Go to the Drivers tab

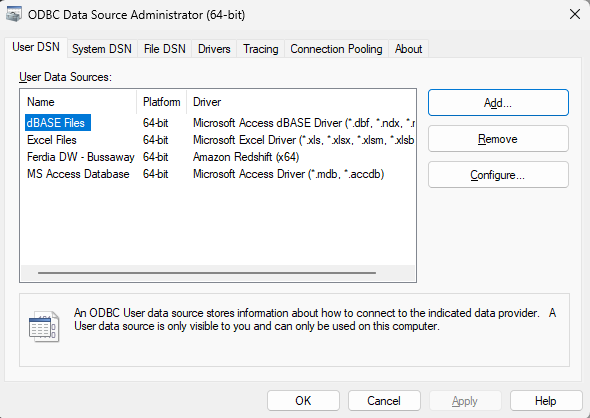coord(214,49)
